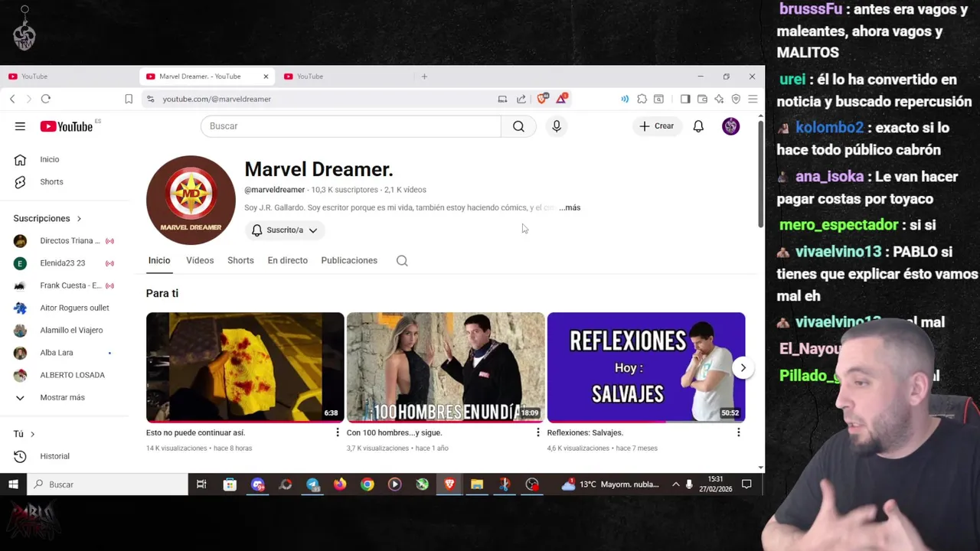The width and height of the screenshot is (980, 551).
Task: Open File Explorer from the taskbar
Action: point(477,484)
